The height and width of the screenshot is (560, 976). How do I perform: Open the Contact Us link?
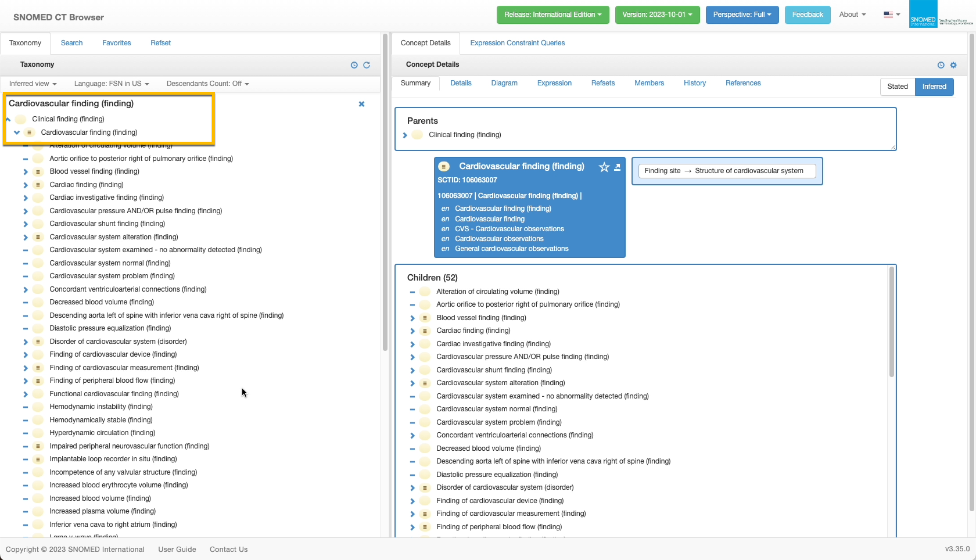tap(229, 550)
